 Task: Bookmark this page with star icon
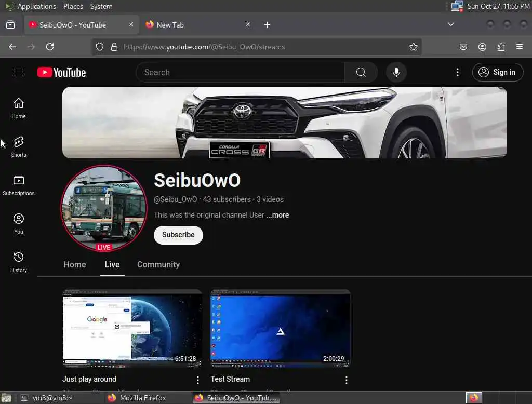point(413,47)
